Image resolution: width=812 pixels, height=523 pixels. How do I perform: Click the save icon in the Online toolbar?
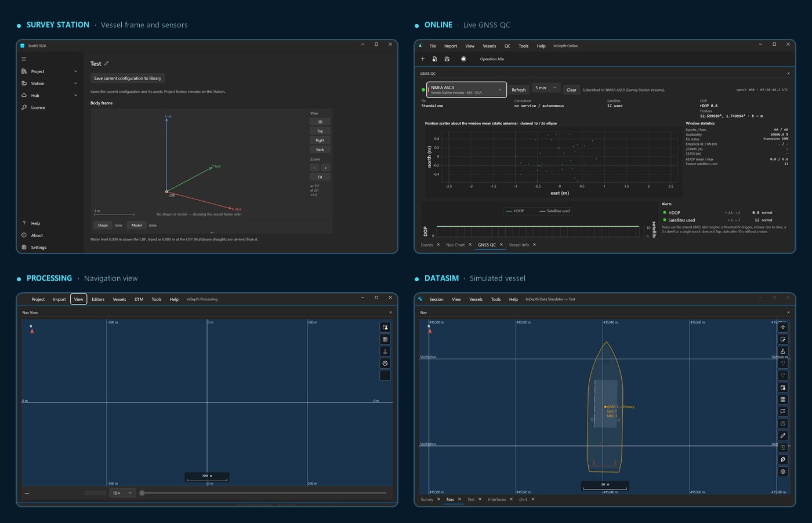[x=447, y=59]
